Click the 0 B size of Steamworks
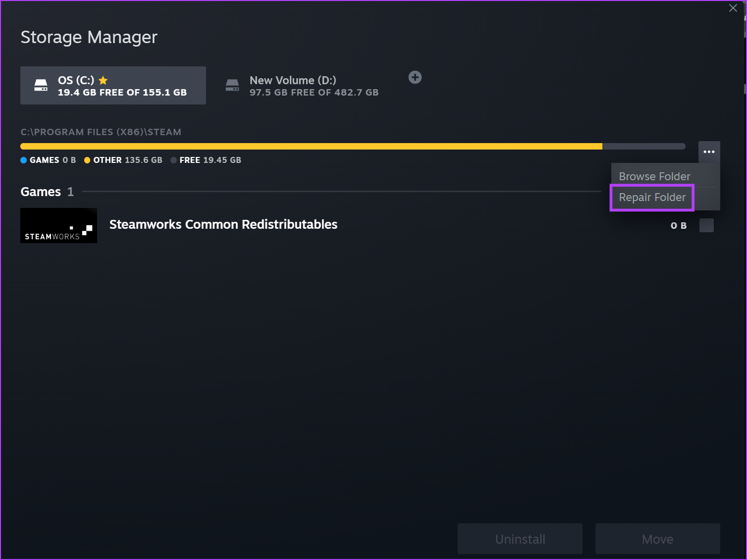 point(679,226)
